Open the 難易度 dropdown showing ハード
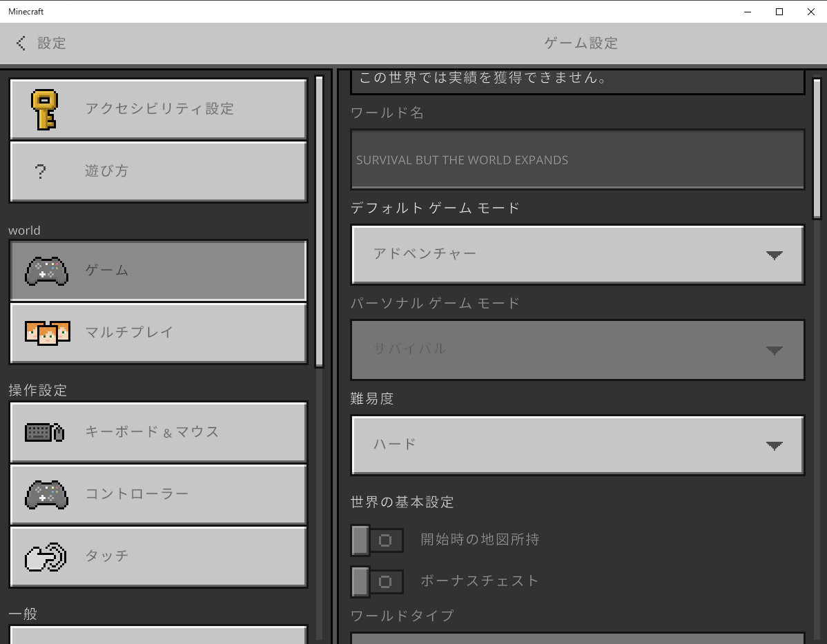The width and height of the screenshot is (827, 644). (578, 445)
